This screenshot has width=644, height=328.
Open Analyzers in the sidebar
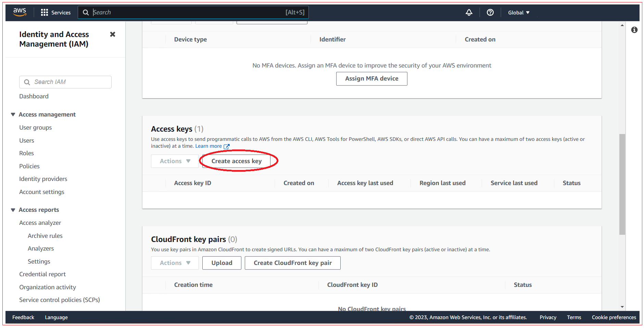pos(41,248)
